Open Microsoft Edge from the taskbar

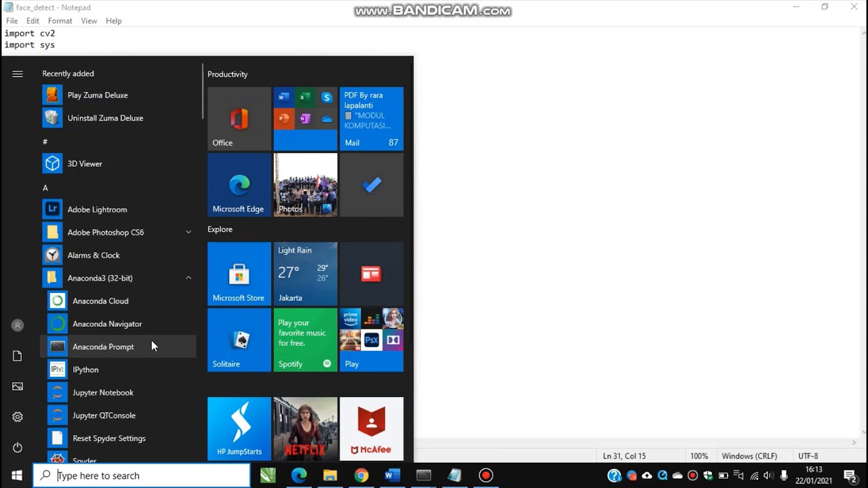299,475
